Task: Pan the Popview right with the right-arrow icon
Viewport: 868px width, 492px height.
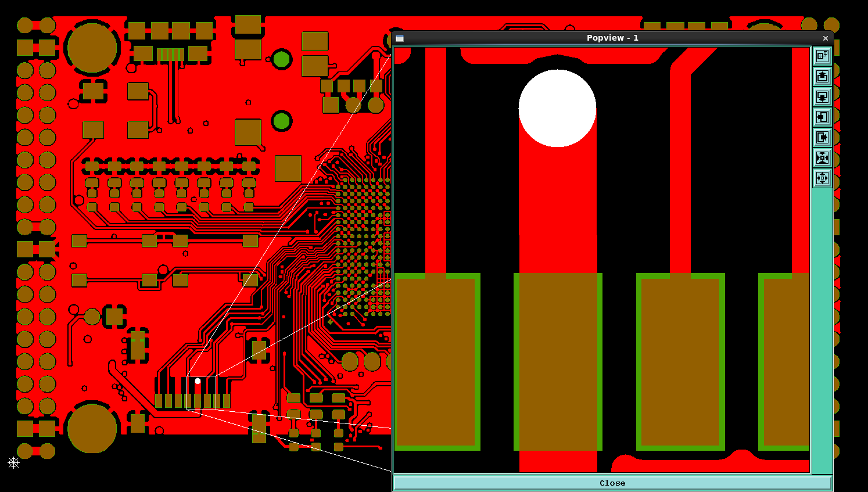Action: 822,137
